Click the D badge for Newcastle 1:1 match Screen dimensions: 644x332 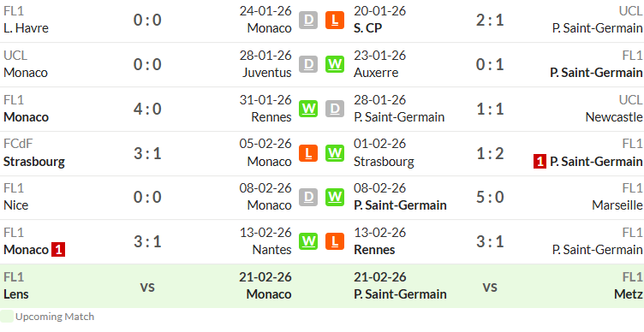point(335,109)
